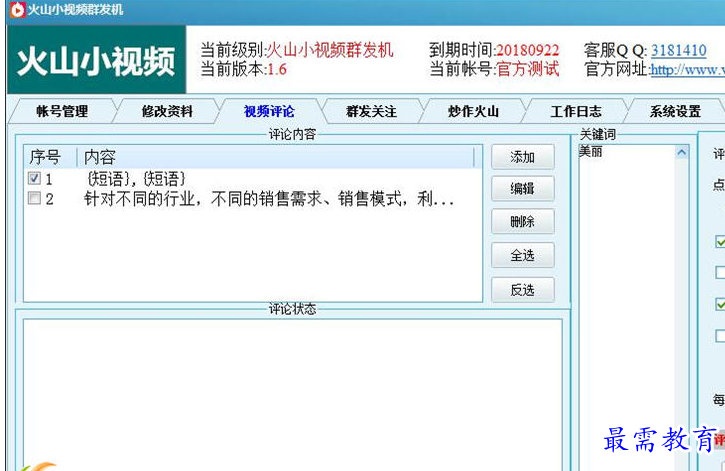Click the red 火山小视频群发机 level text
This screenshot has width=725, height=471.
point(331,50)
